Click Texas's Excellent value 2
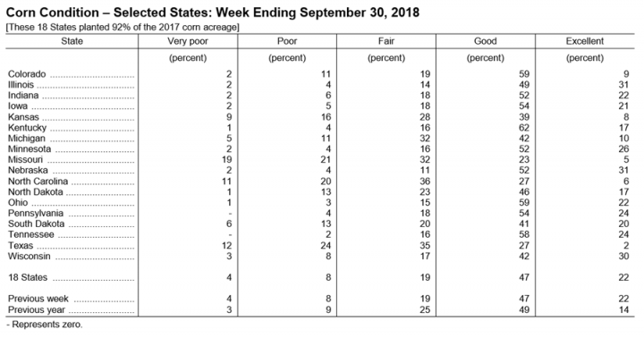 pyautogui.click(x=626, y=246)
